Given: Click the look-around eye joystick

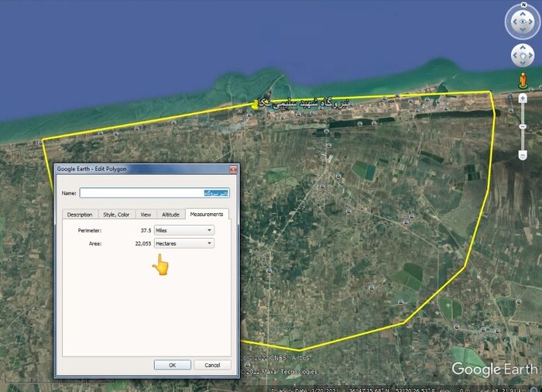Looking at the screenshot, I should coord(523,22).
